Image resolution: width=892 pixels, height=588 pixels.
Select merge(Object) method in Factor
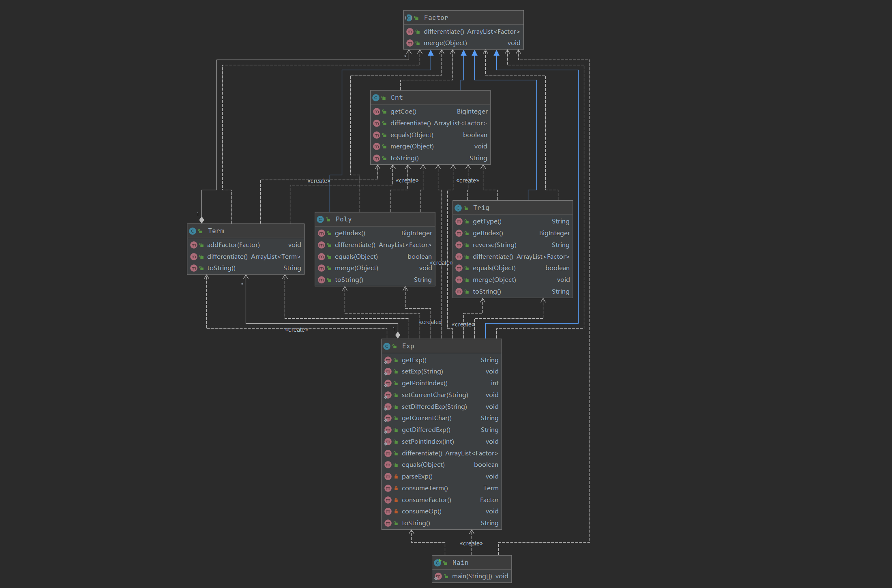pos(445,43)
